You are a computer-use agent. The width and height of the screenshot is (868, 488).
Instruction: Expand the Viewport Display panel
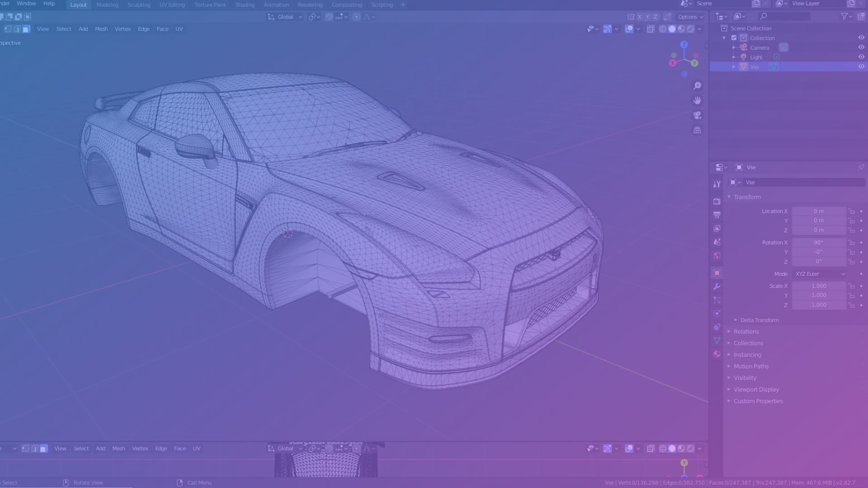click(x=756, y=389)
